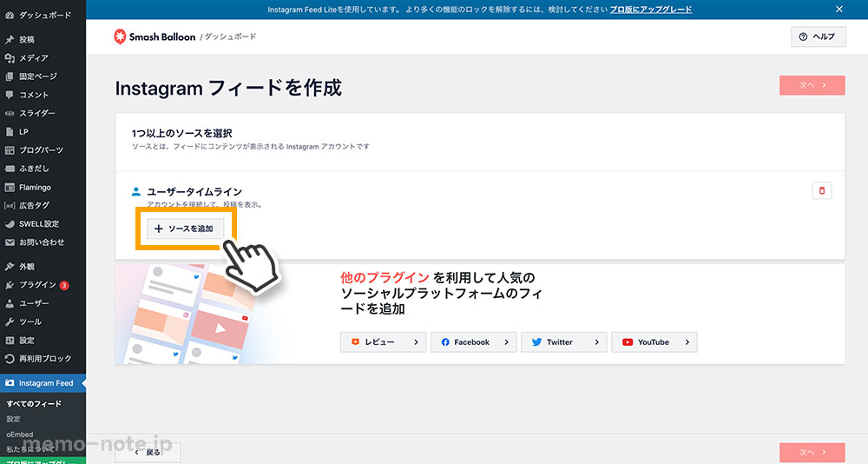Select Instagram Feed in the sidebar
This screenshot has width=868, height=464.
coord(43,383)
